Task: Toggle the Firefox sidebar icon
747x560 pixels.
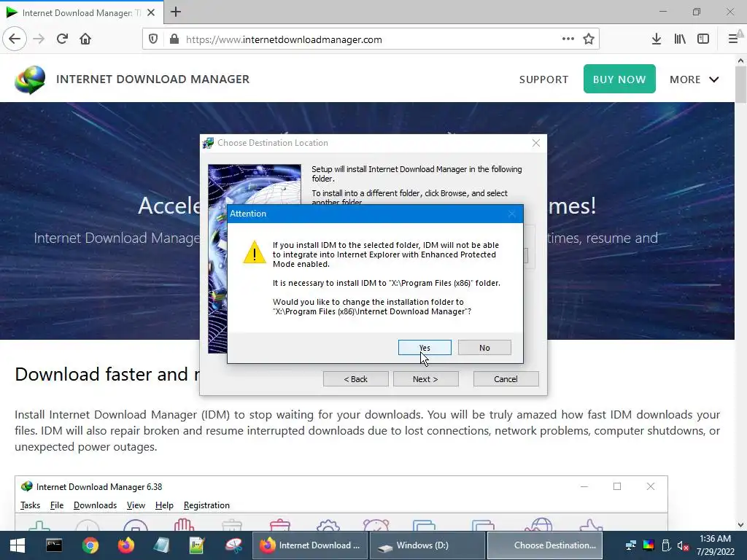Action: point(703,39)
